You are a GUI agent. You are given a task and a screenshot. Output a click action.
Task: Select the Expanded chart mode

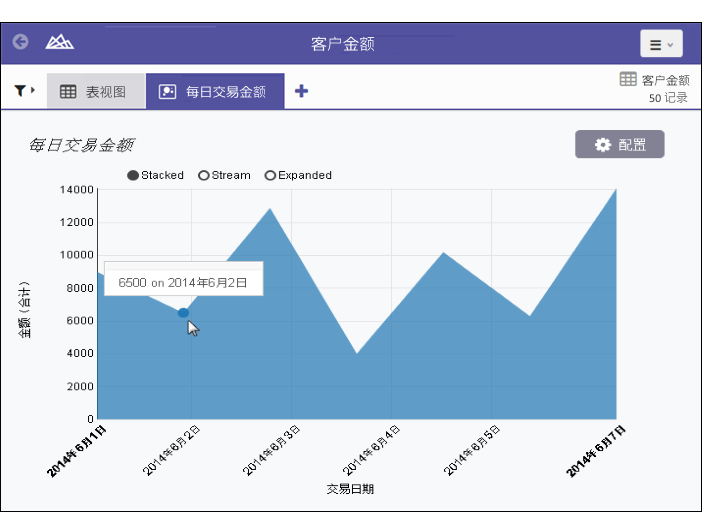270,175
